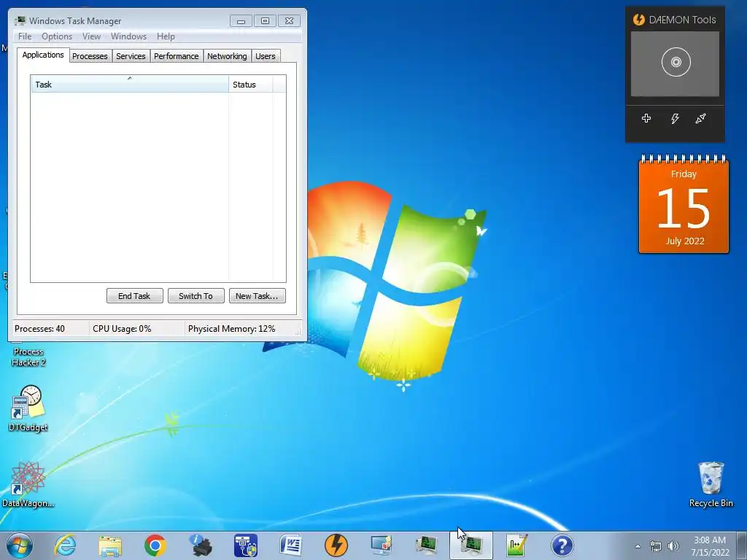Open the Help menu in Task Manager
The height and width of the screenshot is (560, 747).
[x=166, y=36]
